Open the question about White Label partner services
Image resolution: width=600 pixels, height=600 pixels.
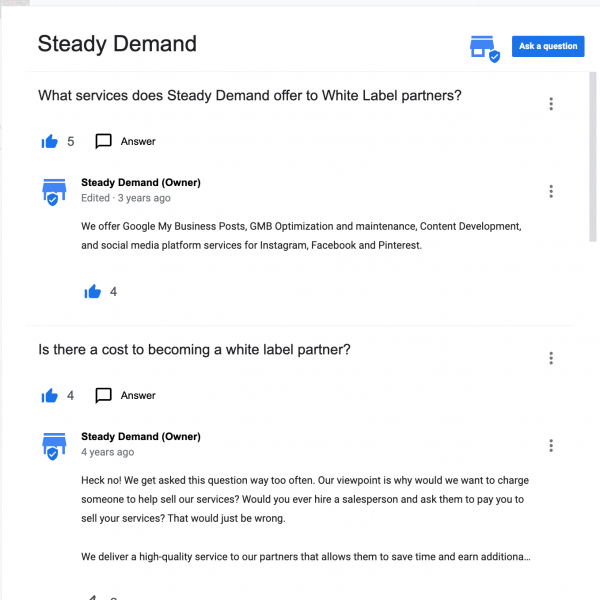tap(249, 96)
